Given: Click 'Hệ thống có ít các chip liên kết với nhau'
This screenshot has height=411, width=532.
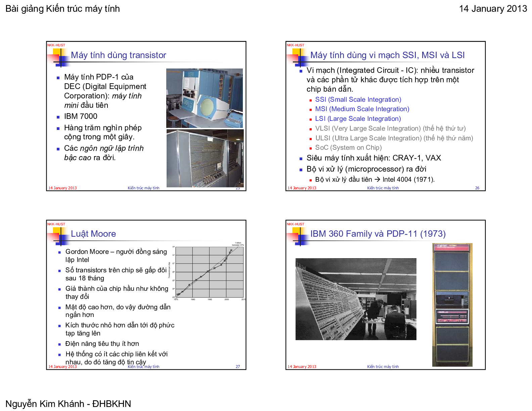Looking at the screenshot, I should [x=117, y=358].
